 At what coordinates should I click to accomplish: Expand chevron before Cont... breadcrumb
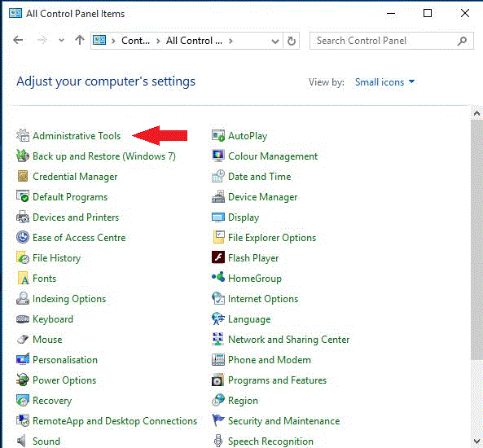113,41
